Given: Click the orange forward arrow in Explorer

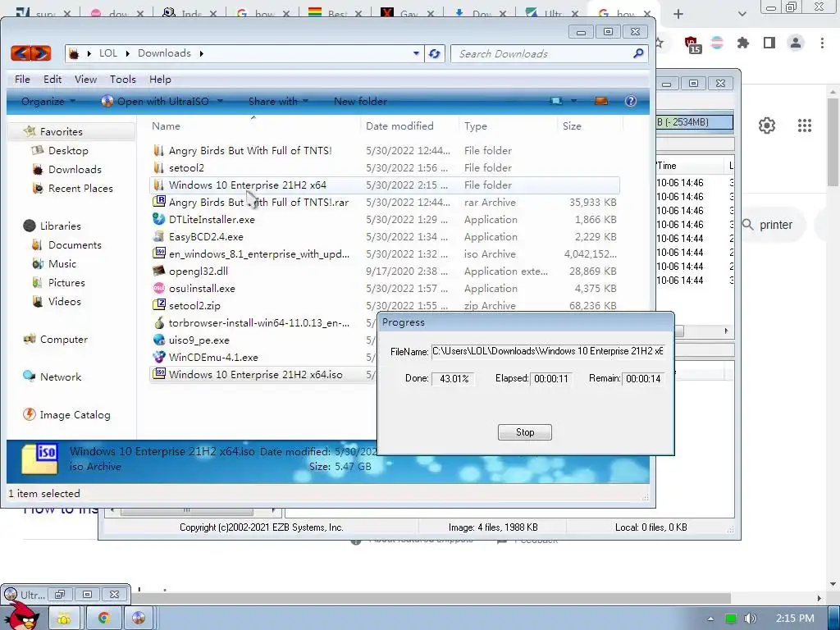Looking at the screenshot, I should (41, 53).
